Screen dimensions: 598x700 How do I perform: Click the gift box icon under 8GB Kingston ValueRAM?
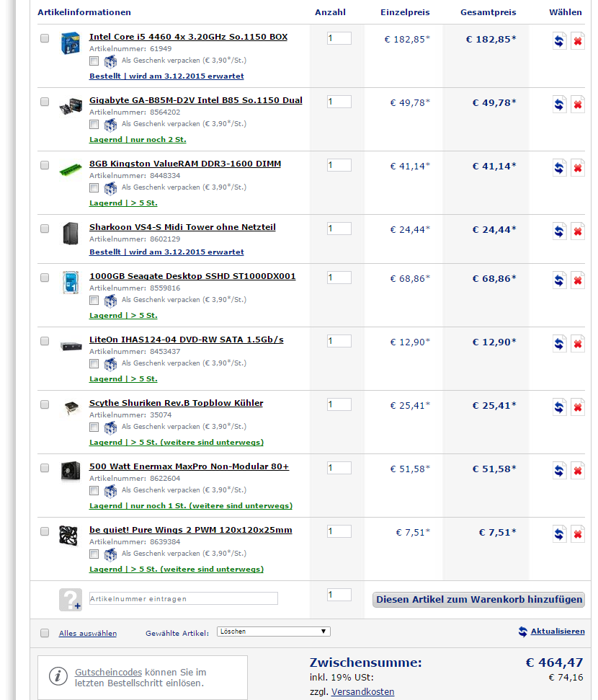(110, 188)
